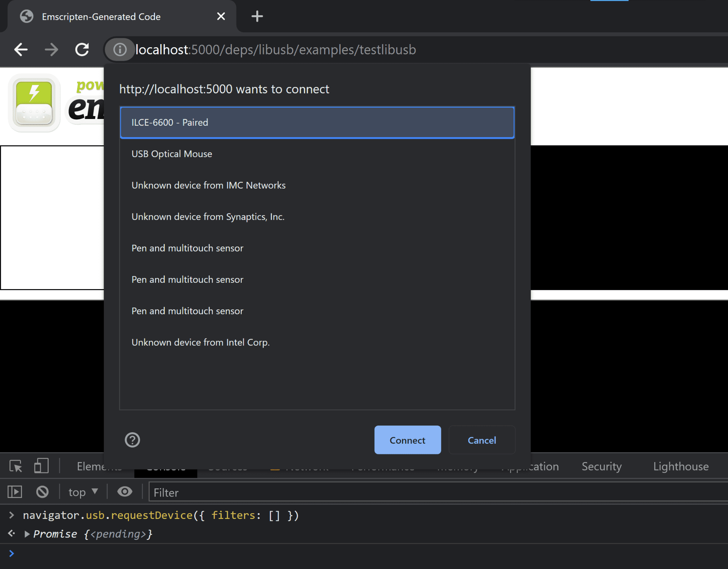Click the top frame dropdown in DevTools
Screen dimensions: 728x569
click(x=82, y=492)
